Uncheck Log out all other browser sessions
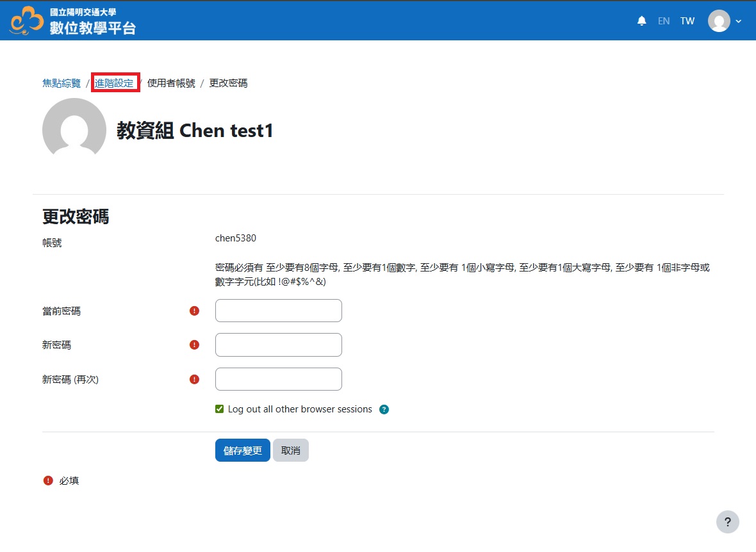 (220, 409)
